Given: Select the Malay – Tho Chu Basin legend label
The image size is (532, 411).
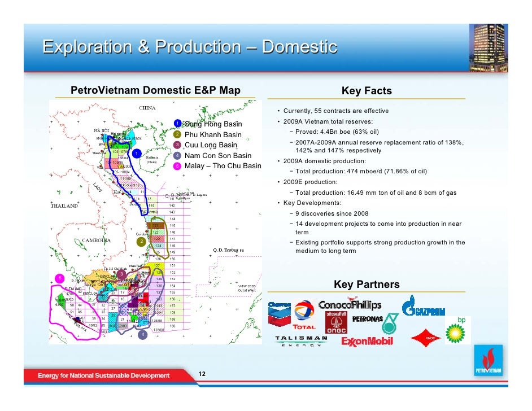Looking at the screenshot, I should 223,166.
